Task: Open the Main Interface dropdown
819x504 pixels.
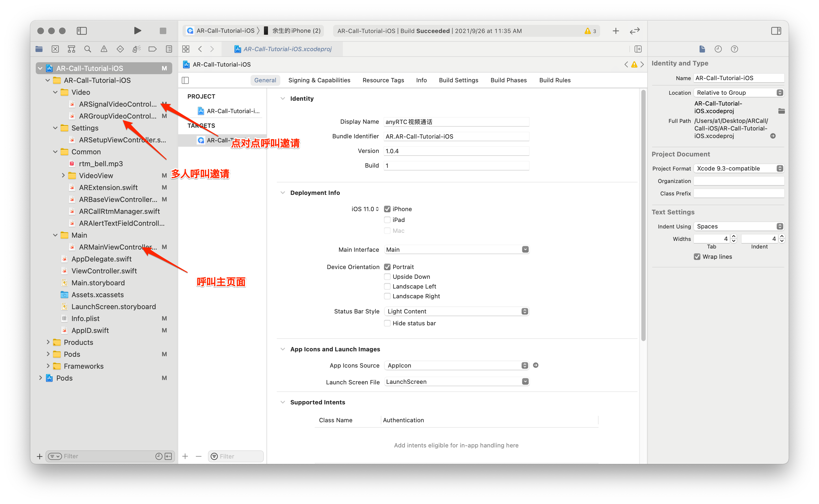Action: (x=457, y=249)
